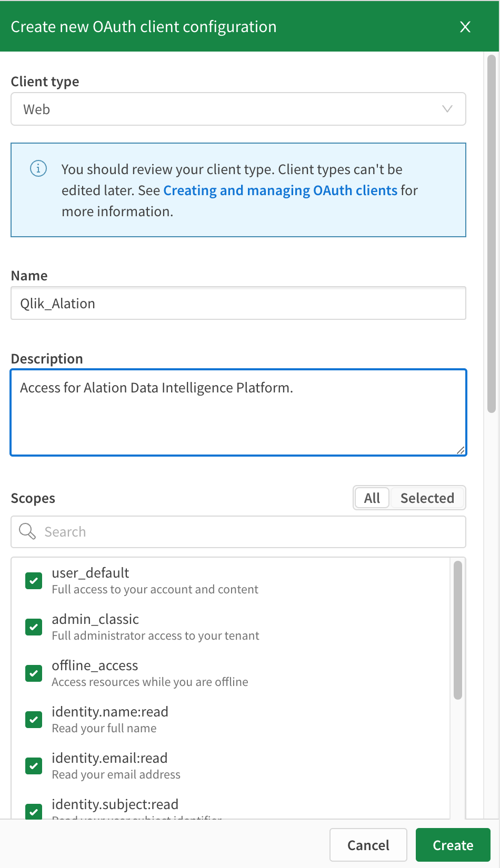500x868 pixels.
Task: Open the Client type dropdown showing Web
Action: [238, 109]
